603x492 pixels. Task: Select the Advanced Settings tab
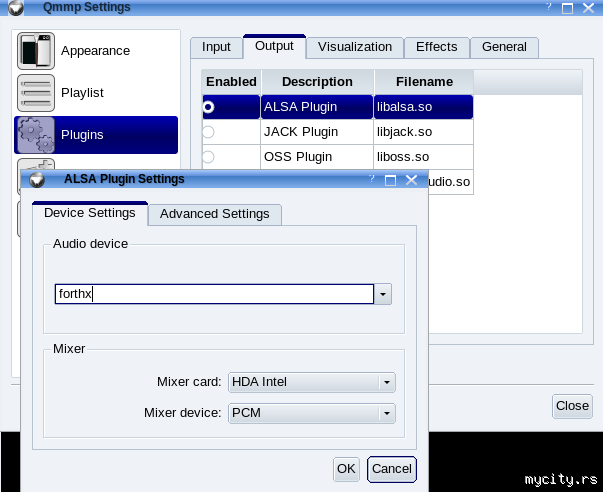215,214
